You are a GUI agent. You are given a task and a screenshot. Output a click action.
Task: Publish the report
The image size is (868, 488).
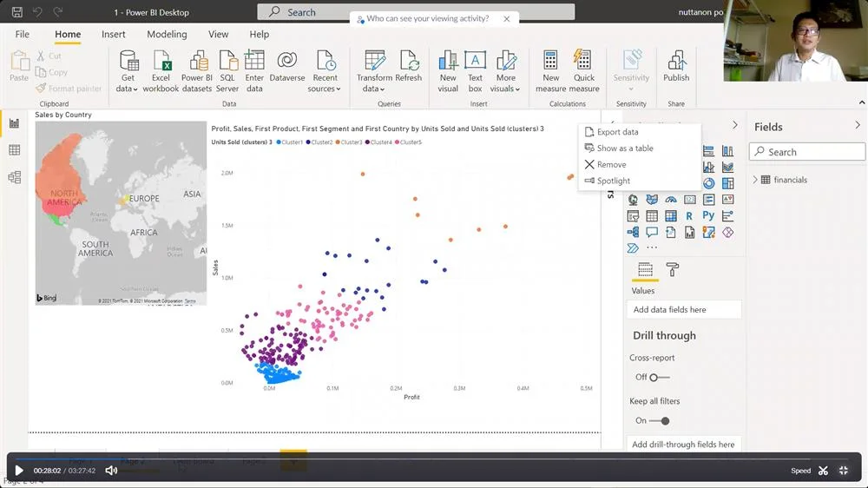coord(676,67)
